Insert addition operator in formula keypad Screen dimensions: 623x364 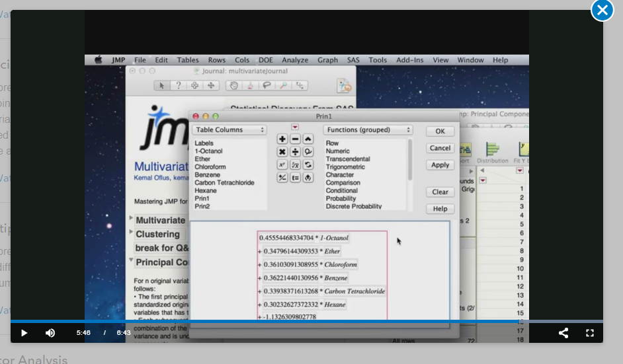282,139
